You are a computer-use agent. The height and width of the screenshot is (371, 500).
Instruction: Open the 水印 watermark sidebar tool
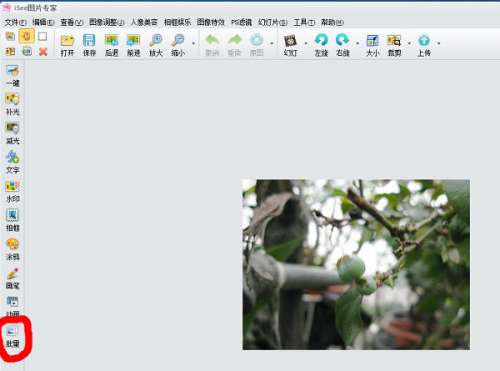tap(13, 191)
